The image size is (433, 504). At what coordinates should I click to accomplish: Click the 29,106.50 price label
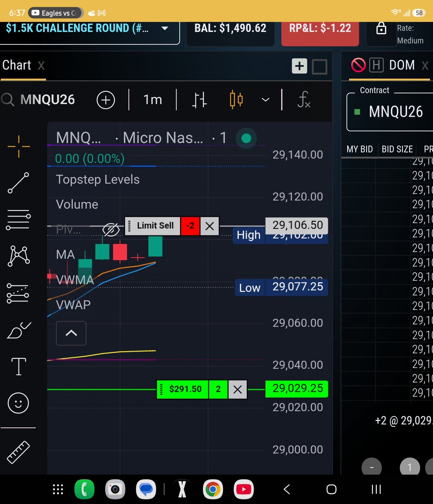pyautogui.click(x=297, y=226)
